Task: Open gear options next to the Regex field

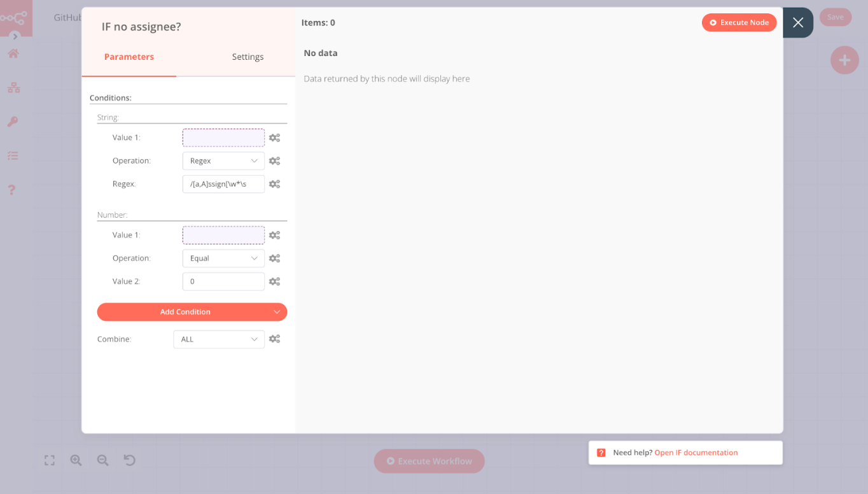Action: 274,184
